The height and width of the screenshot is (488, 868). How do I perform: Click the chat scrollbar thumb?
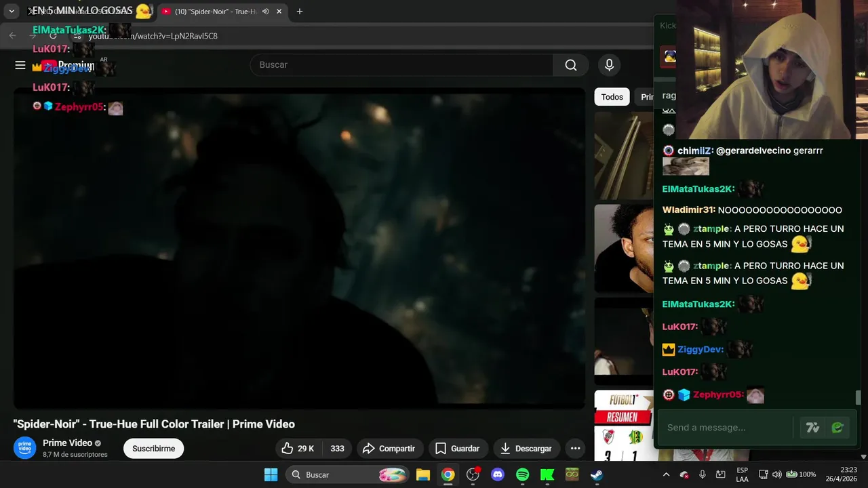(x=858, y=398)
